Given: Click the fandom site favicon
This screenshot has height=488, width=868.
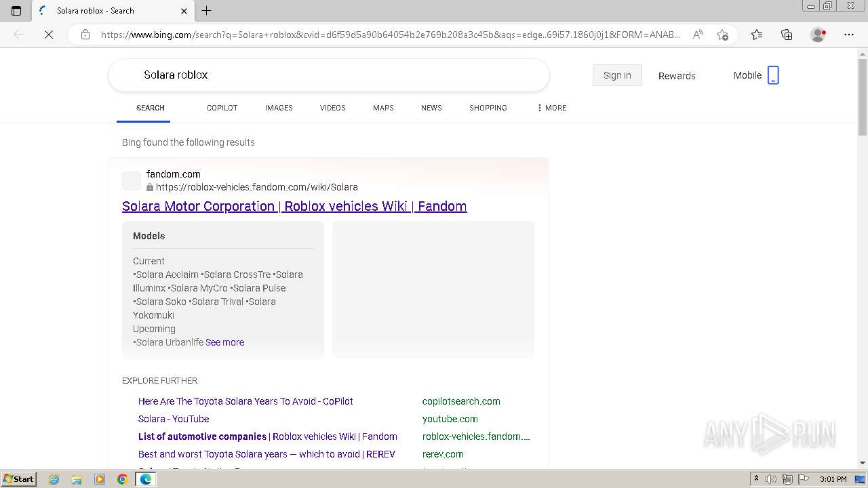Looking at the screenshot, I should [x=132, y=181].
